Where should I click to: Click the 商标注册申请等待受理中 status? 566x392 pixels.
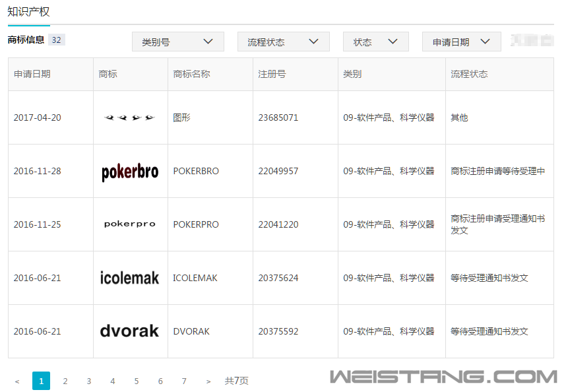(498, 171)
